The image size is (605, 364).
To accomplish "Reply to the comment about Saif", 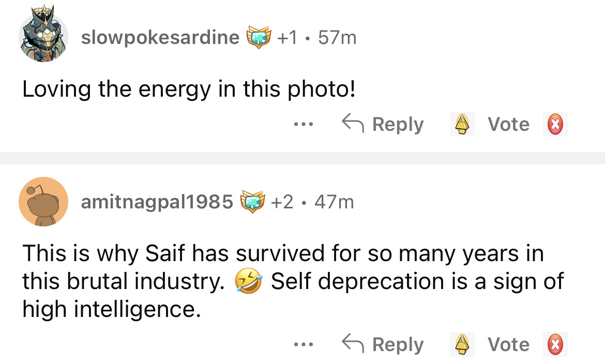I will coord(383,344).
